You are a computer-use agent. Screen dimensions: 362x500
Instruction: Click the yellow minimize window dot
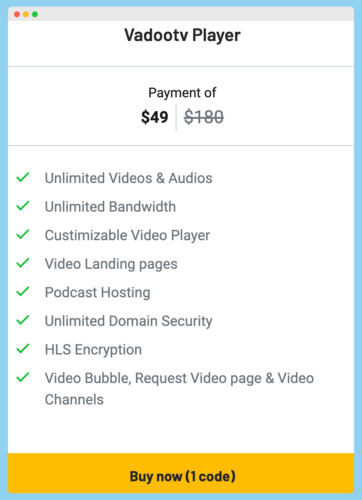(26, 14)
